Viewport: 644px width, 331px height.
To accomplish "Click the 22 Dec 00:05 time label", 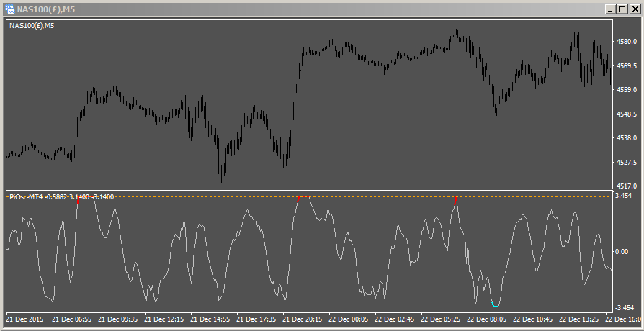I will click(348, 319).
